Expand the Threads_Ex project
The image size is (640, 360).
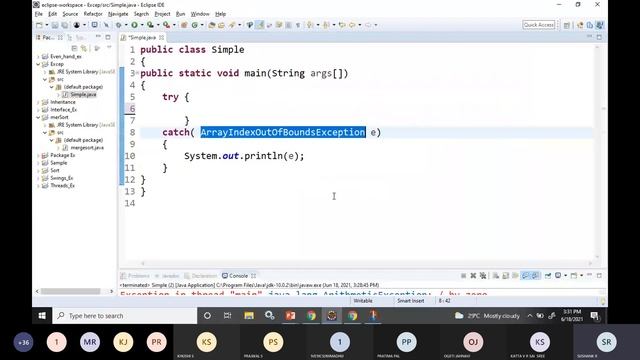(38, 186)
